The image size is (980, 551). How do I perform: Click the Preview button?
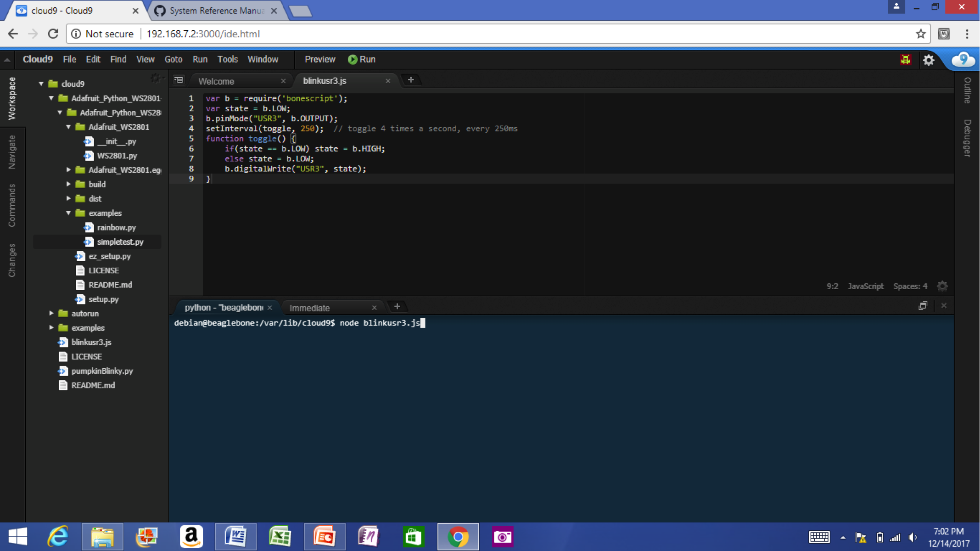pyautogui.click(x=320, y=59)
